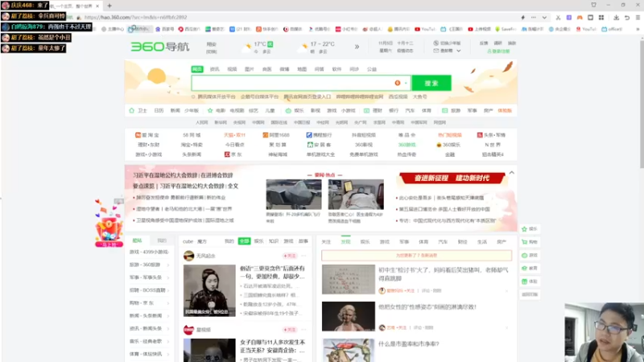Click the 17~22°C tomorrow weather icon
Viewport: 644px width, 362px height.
tap(304, 47)
